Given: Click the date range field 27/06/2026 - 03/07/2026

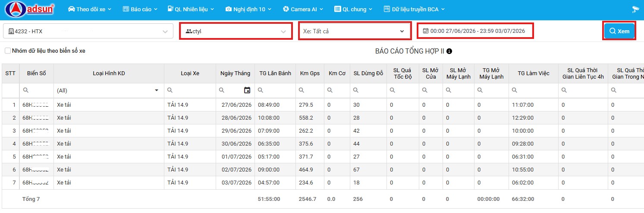Looking at the screenshot, I should (475, 31).
